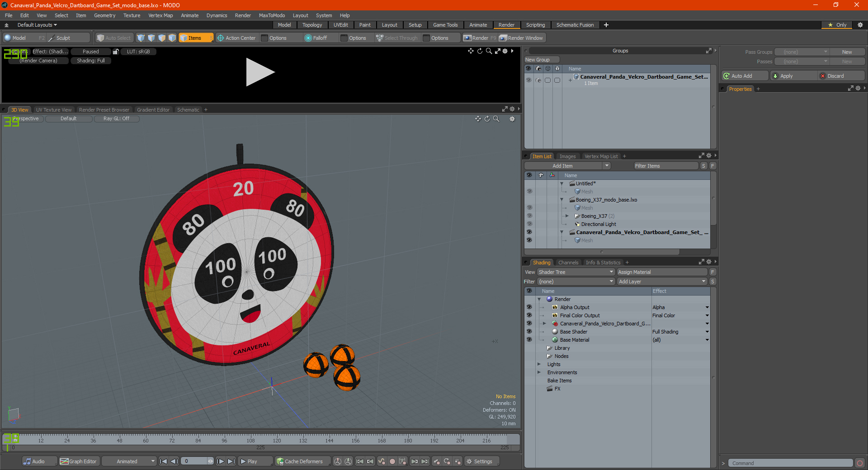The width and height of the screenshot is (868, 470).
Task: Click Discard button
Action: 841,76
